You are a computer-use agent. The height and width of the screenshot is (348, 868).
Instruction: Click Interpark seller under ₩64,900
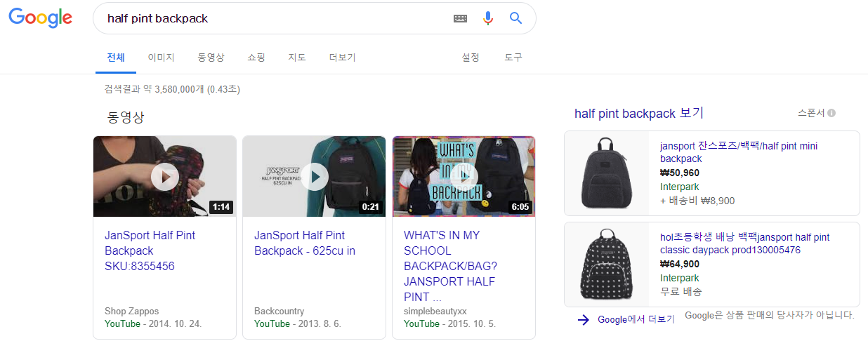[679, 278]
